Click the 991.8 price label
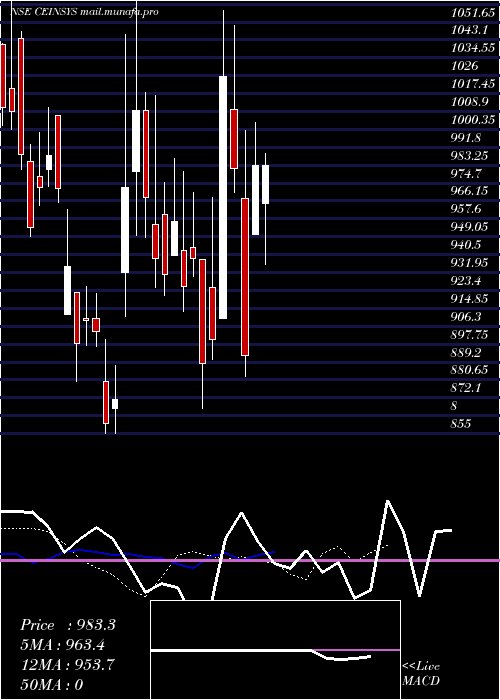The image size is (500, 700). (x=466, y=138)
